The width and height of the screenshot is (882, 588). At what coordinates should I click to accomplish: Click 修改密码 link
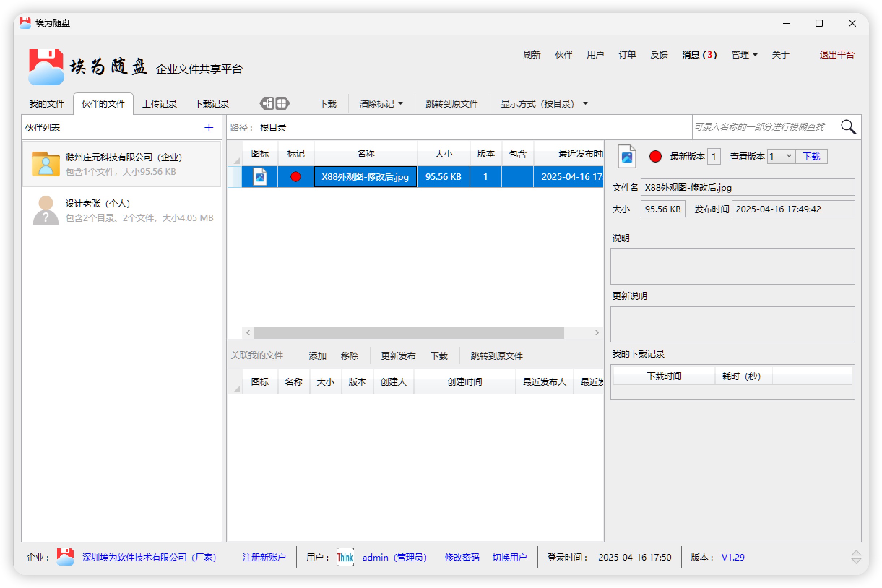tap(462, 557)
